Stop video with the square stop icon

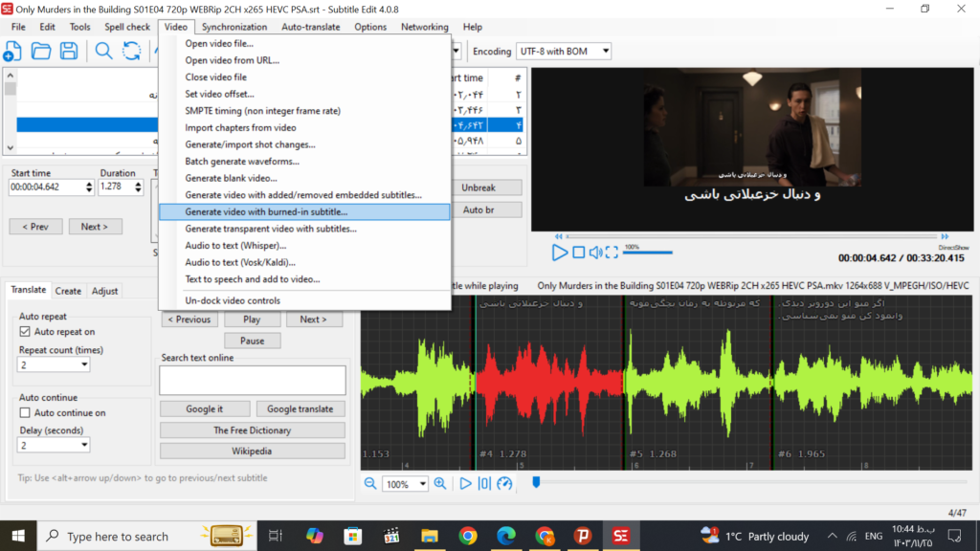point(579,253)
